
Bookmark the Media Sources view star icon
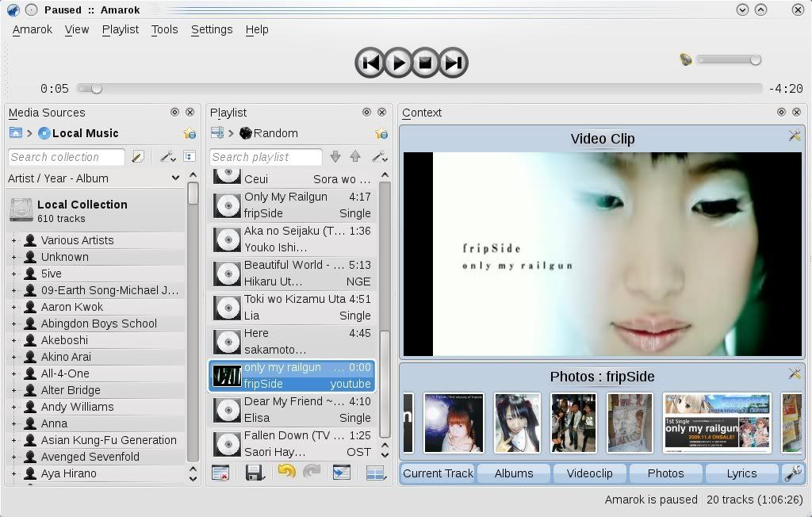tap(190, 134)
